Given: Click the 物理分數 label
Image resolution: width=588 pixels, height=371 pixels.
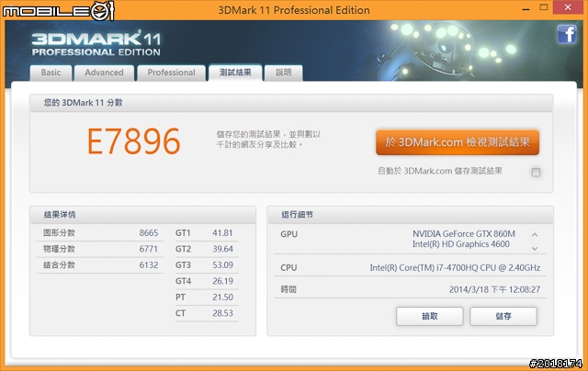Looking at the screenshot, I should click(x=59, y=249).
